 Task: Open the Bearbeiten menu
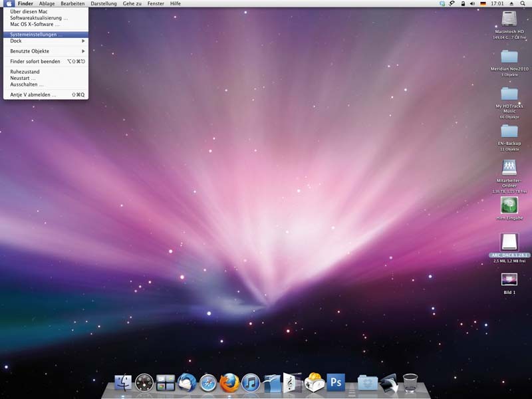tap(72, 3)
